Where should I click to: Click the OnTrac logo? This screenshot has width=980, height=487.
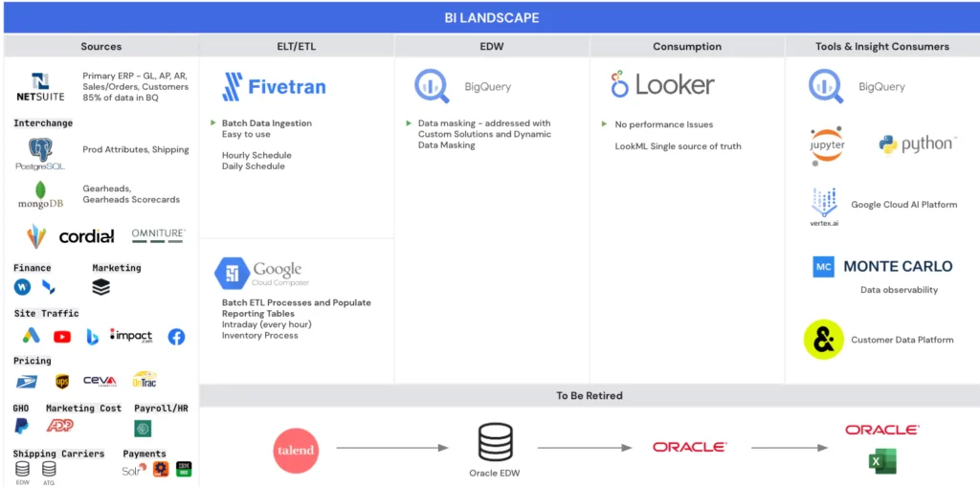[145, 380]
